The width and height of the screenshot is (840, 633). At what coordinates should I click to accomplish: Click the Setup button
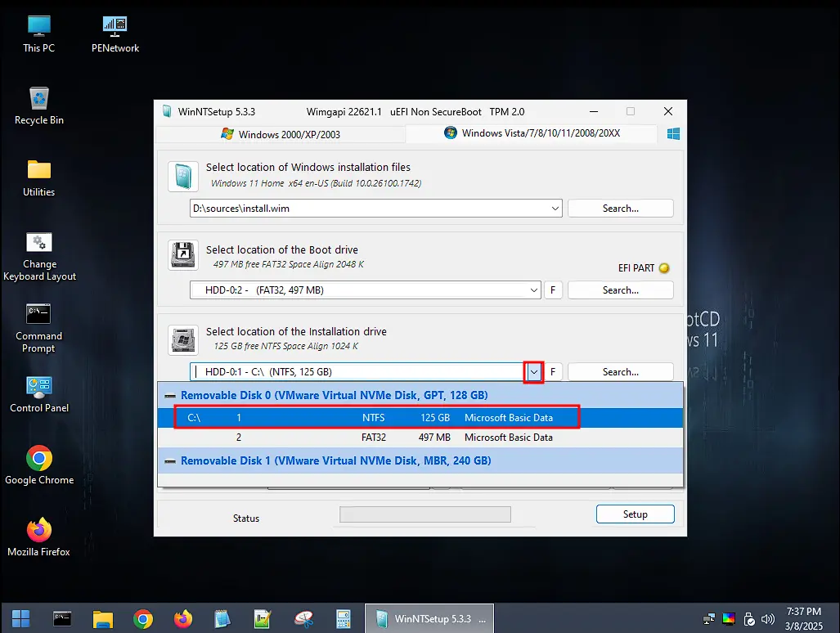635,514
